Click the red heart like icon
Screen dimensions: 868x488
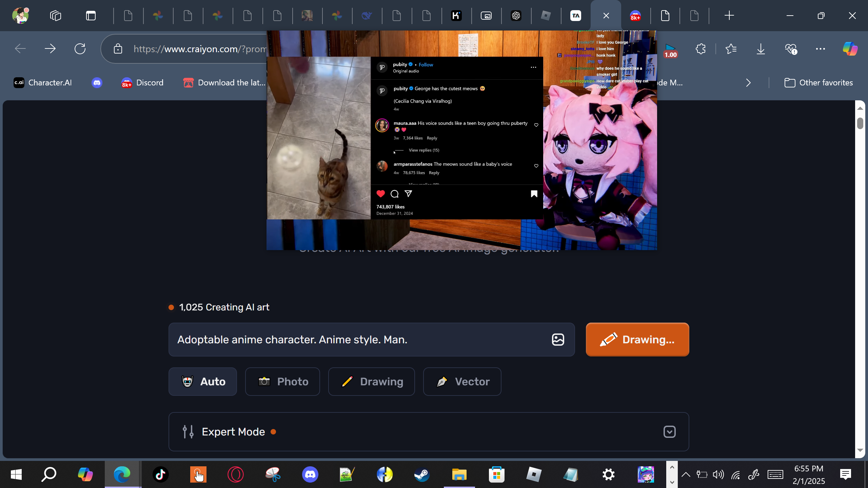point(380,194)
